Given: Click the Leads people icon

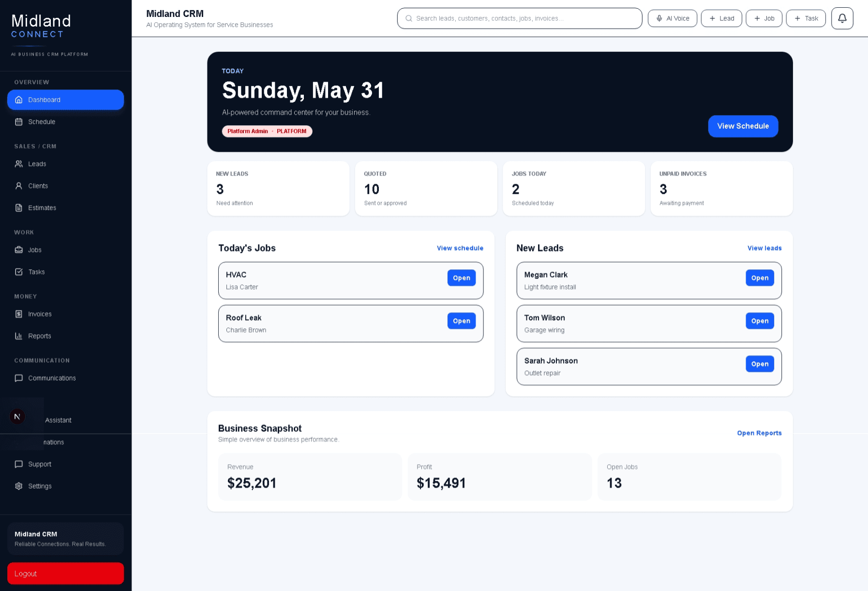Looking at the screenshot, I should click(19, 164).
